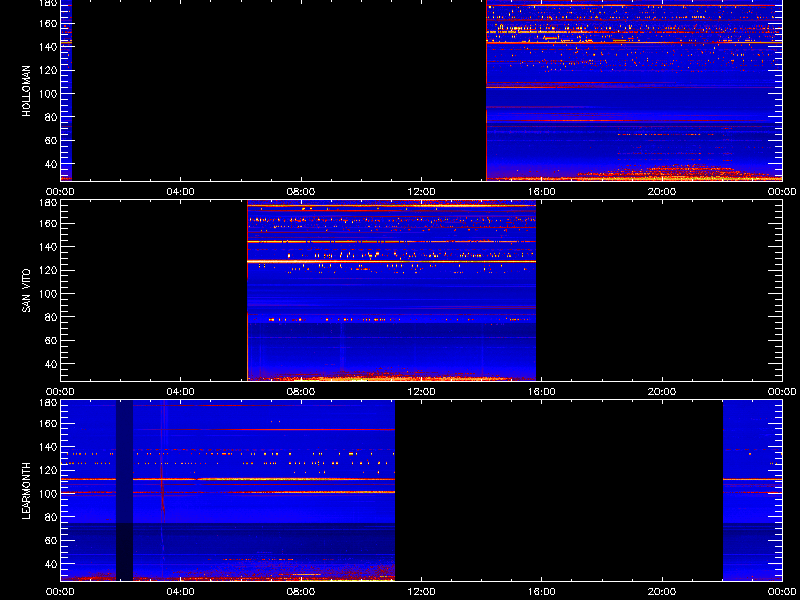Screen dimensions: 800x600
Task: Pick the 180 frequency label on the Learmonth axis
Action: [x=49, y=402]
